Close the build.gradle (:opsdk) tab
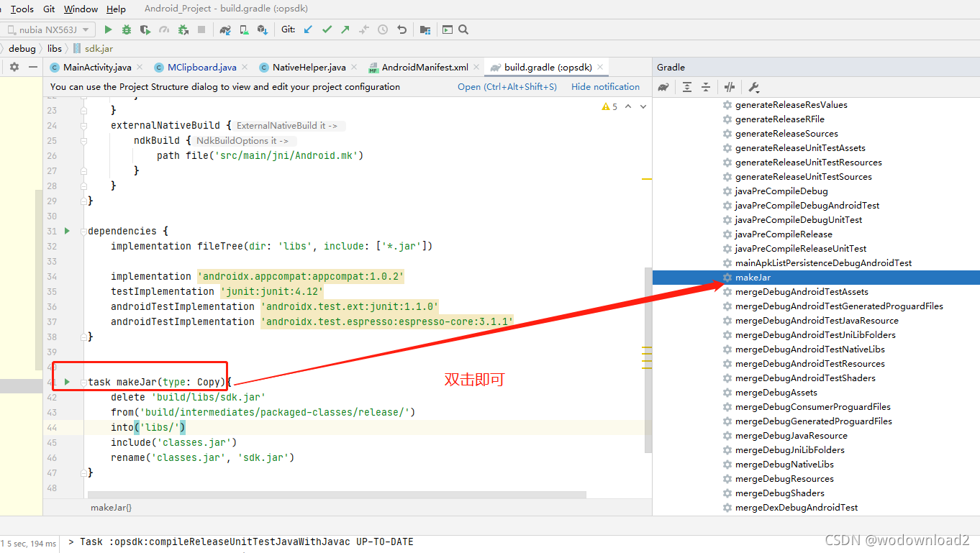The image size is (980, 553). (601, 67)
